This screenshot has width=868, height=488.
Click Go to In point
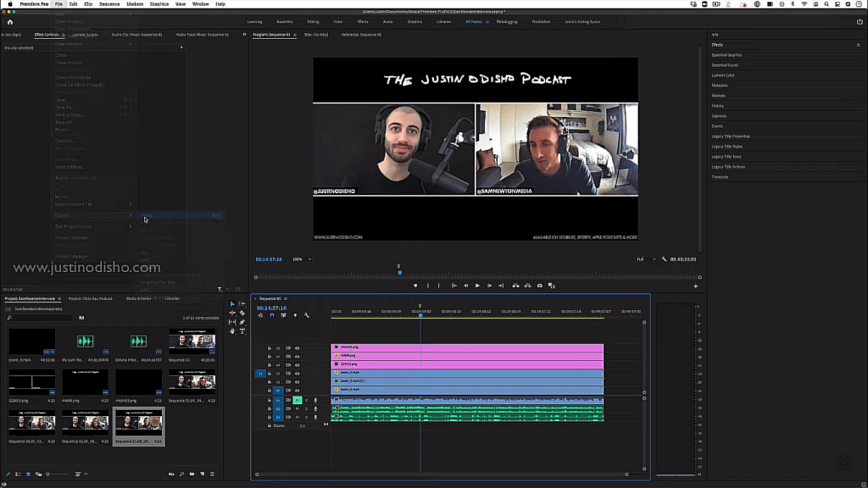454,286
